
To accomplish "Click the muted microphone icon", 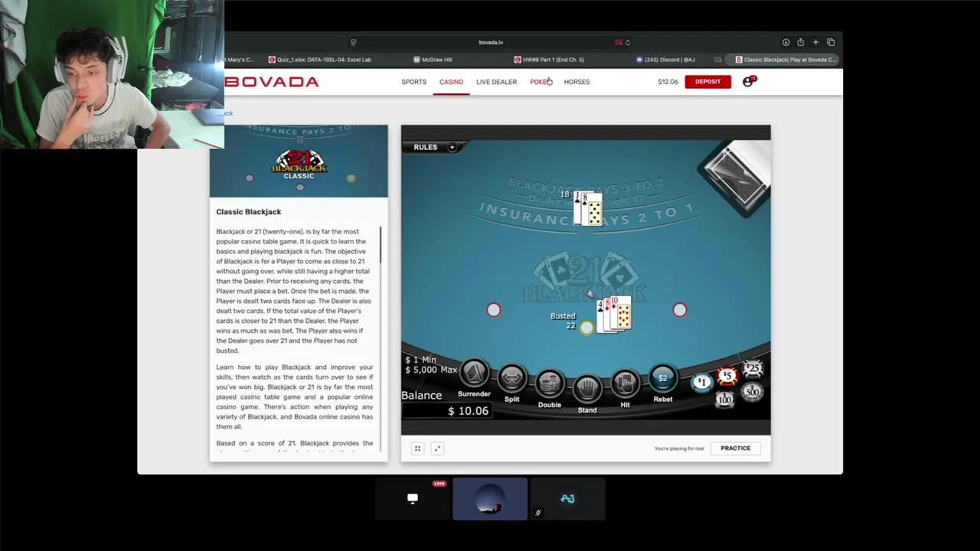I will (537, 513).
